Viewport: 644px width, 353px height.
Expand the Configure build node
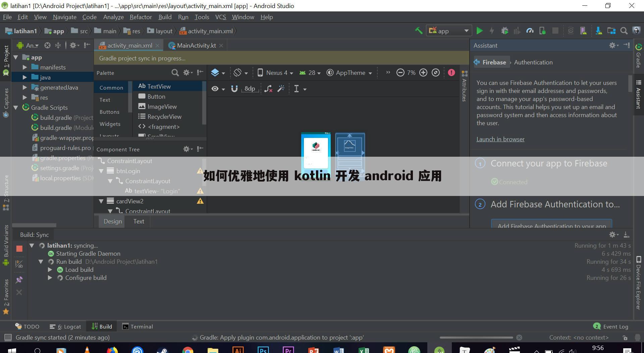tap(50, 278)
